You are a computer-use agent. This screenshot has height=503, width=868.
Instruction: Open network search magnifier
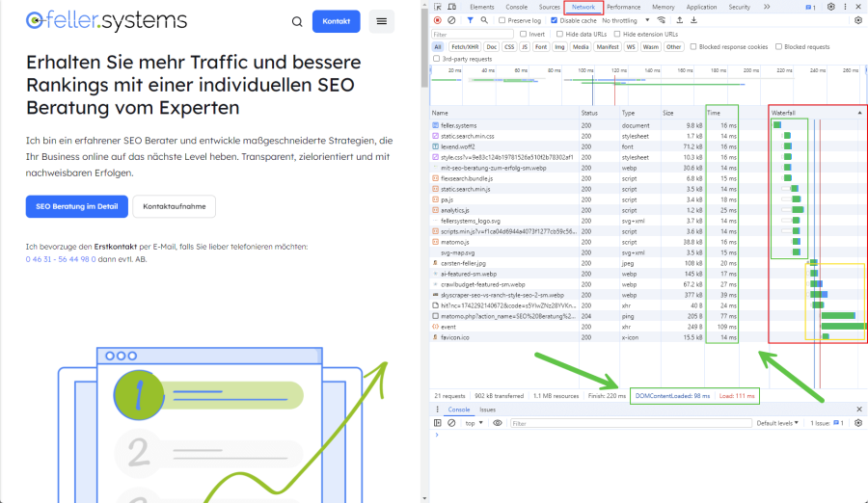(484, 20)
